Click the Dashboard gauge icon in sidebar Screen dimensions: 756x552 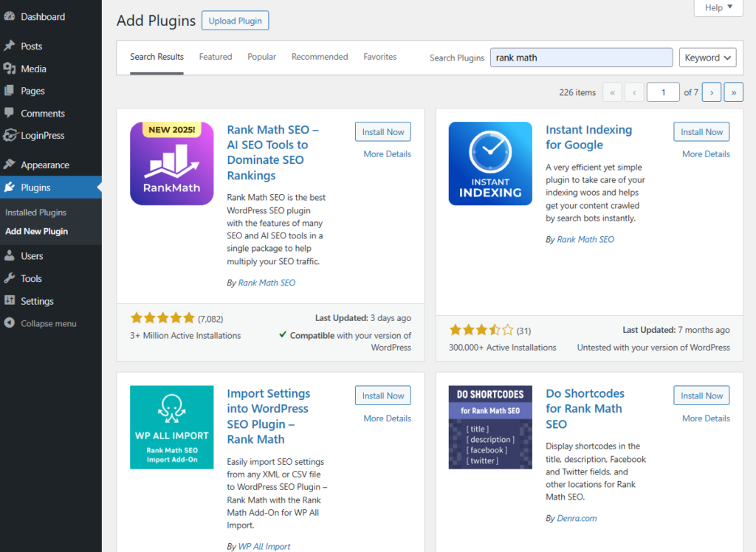[9, 16]
